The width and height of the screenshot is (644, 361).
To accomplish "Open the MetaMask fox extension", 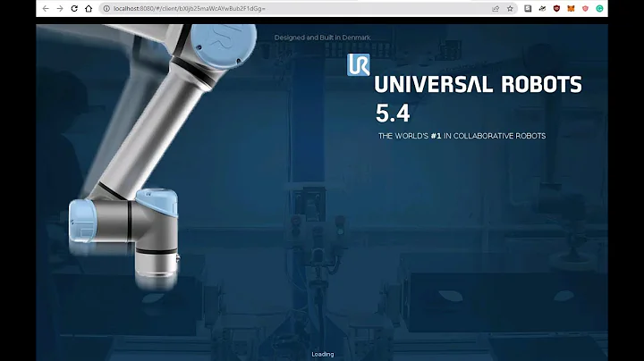I will pyautogui.click(x=571, y=9).
